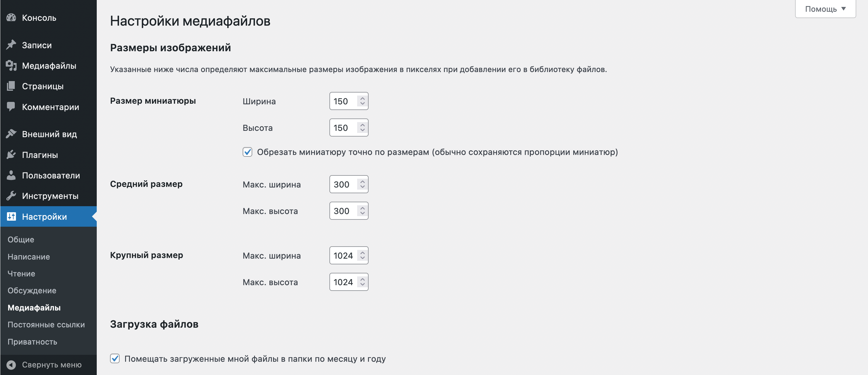The width and height of the screenshot is (868, 375).
Task: Open the Инструменты wrench icon
Action: [11, 196]
